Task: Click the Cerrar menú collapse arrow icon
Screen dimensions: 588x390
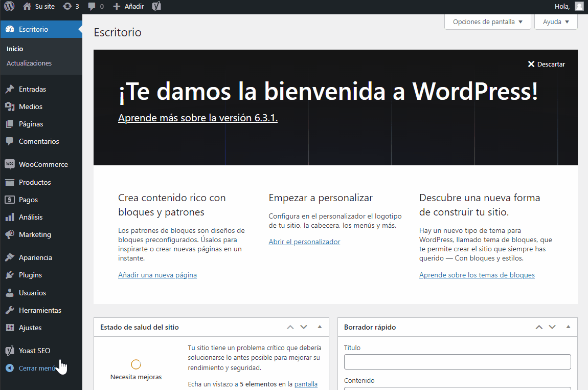Action: point(10,368)
